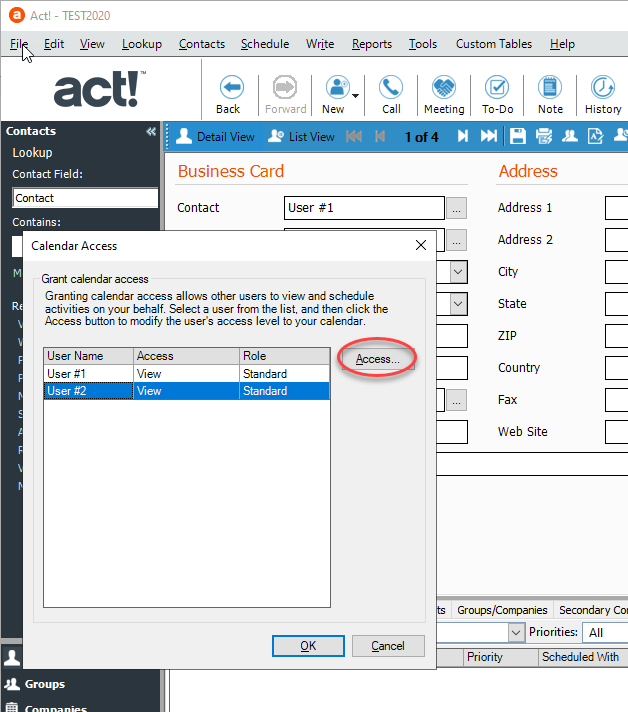This screenshot has width=628, height=712.
Task: Click OK in Calendar Access dialog
Action: coord(308,646)
